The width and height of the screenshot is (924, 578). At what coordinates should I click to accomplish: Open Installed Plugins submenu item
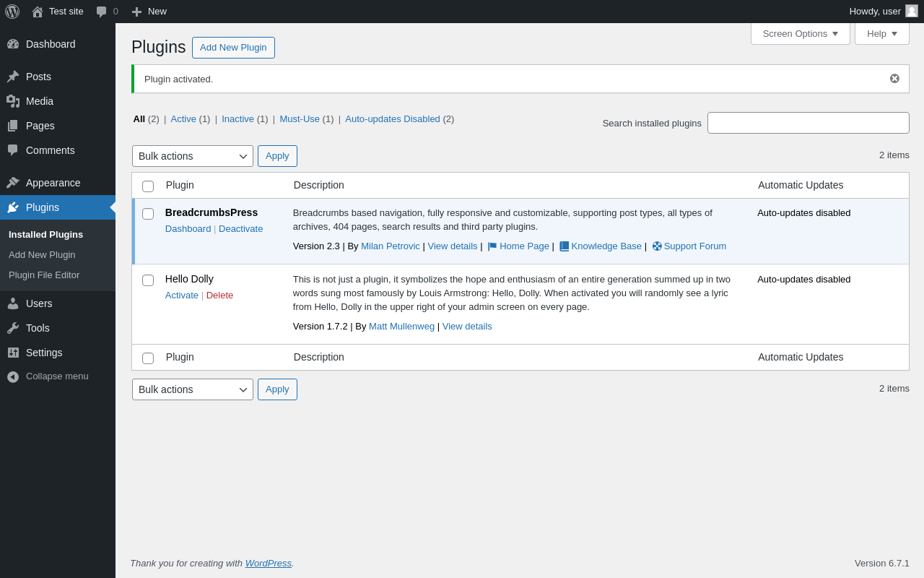pos(45,235)
